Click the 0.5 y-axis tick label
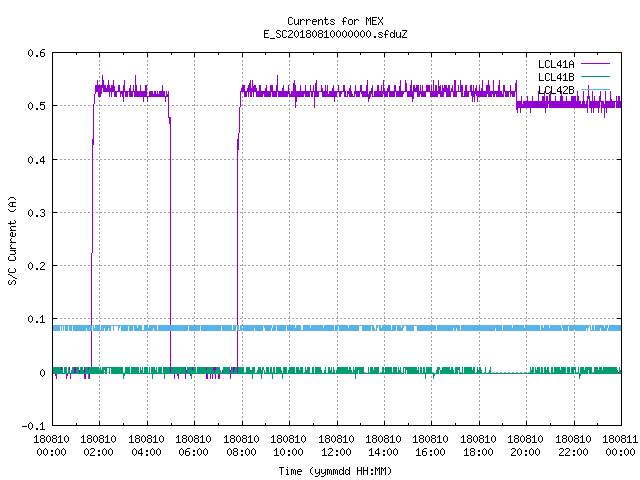The width and height of the screenshot is (640, 480). pyautogui.click(x=36, y=106)
